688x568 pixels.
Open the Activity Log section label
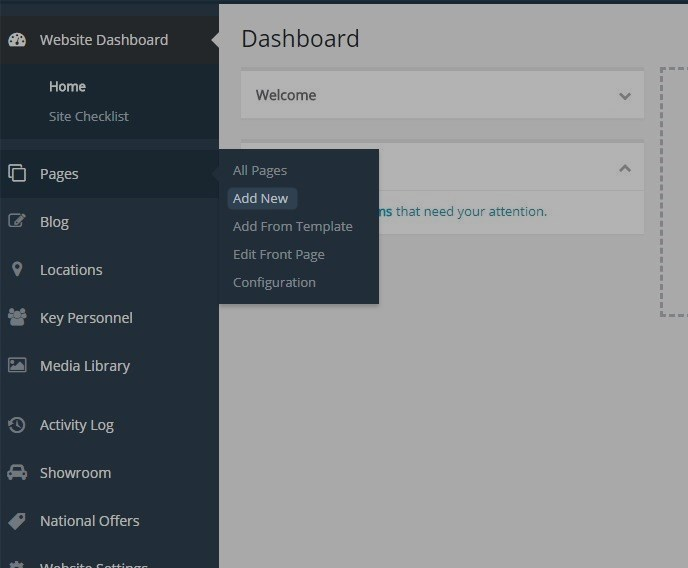click(x=77, y=425)
